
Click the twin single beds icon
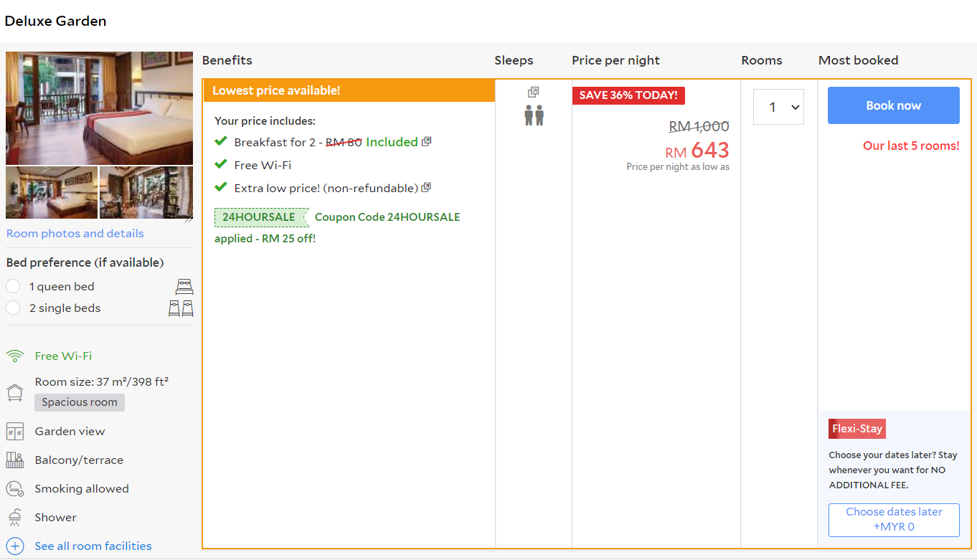(181, 308)
